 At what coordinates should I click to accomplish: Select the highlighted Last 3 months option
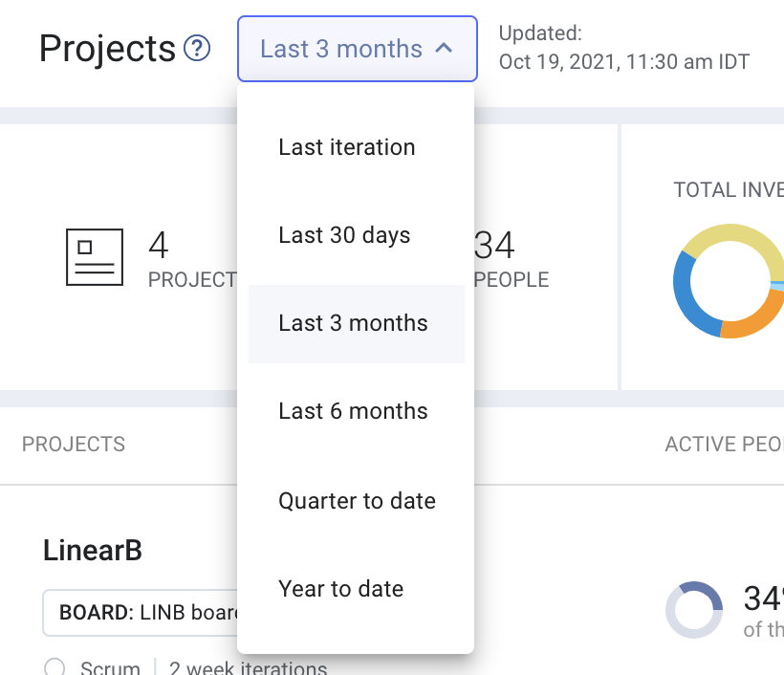click(x=357, y=323)
